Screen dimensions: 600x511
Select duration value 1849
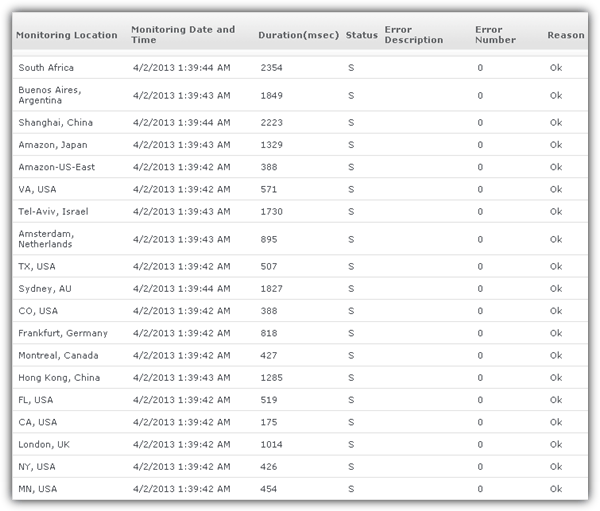(271, 95)
